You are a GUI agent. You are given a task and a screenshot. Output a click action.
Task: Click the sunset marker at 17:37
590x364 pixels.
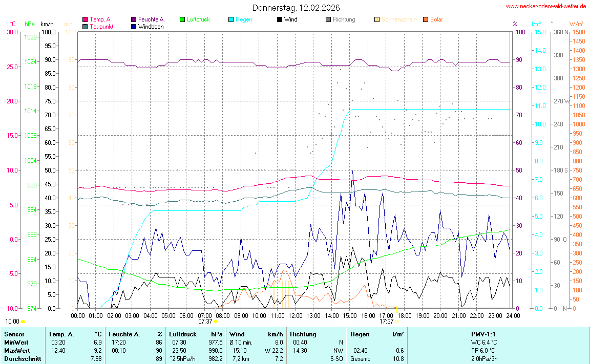[396, 322]
